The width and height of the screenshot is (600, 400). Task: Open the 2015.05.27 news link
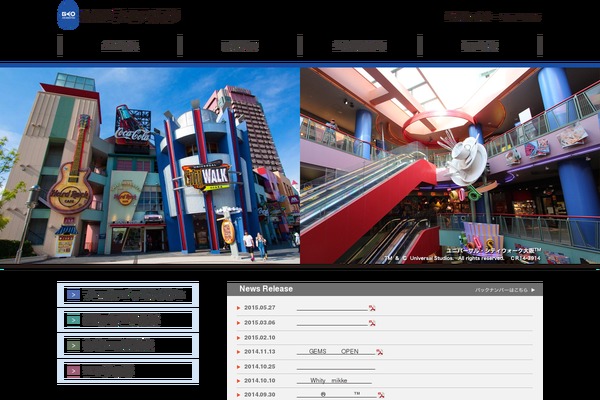pos(332,308)
